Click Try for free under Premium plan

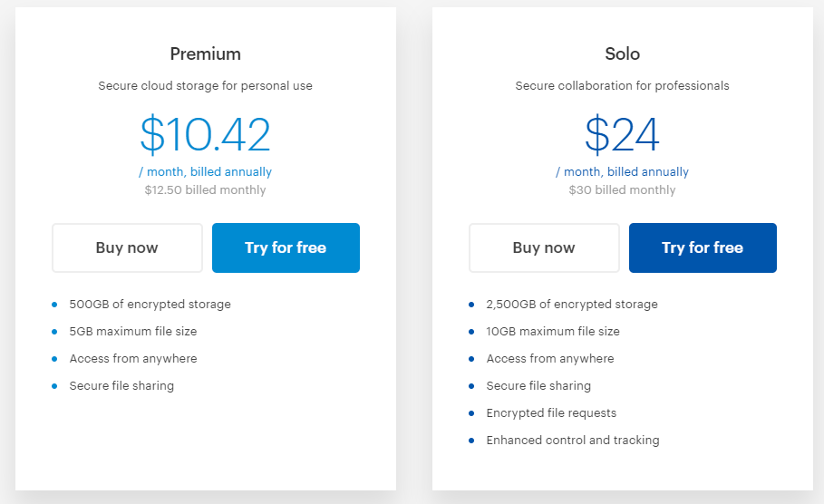click(286, 247)
